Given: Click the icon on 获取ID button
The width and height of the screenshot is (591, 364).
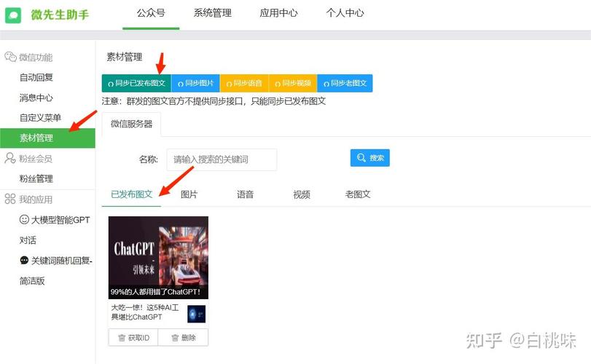Looking at the screenshot, I should pos(122,338).
